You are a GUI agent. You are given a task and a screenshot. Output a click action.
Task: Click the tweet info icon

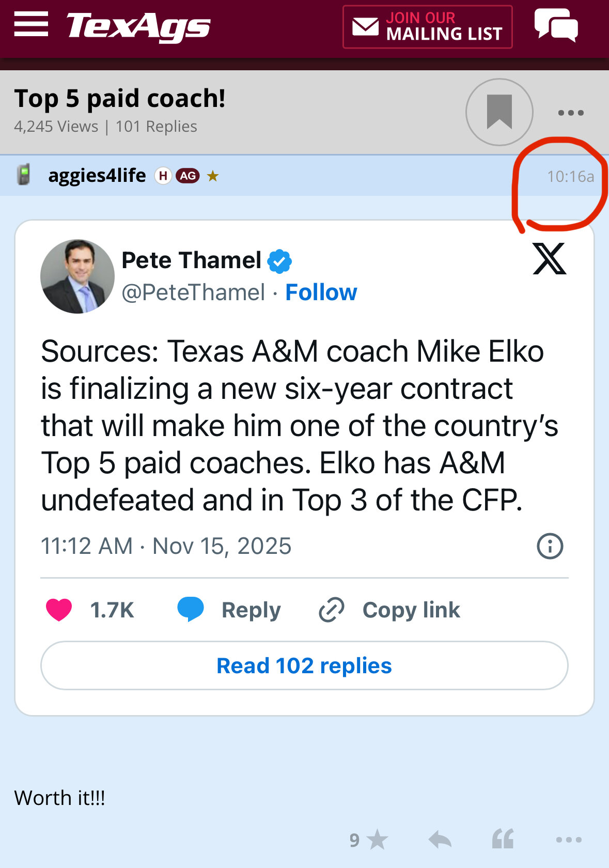[550, 546]
